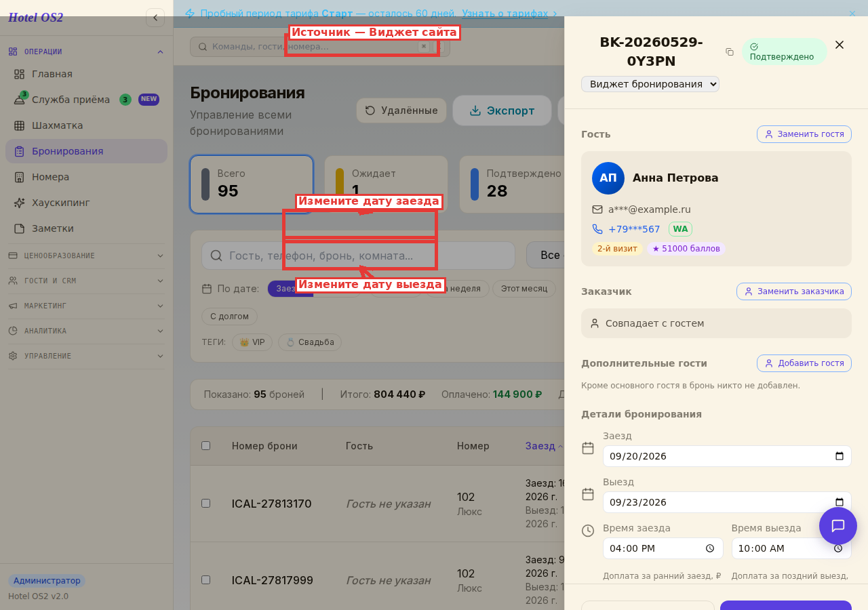Click the Заезд date field 09/20/2026

point(727,456)
